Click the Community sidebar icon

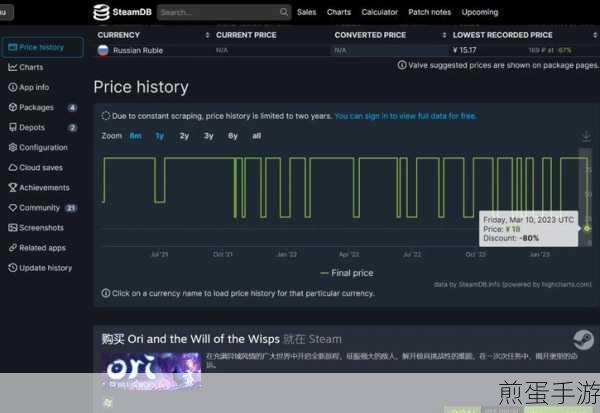coord(13,207)
